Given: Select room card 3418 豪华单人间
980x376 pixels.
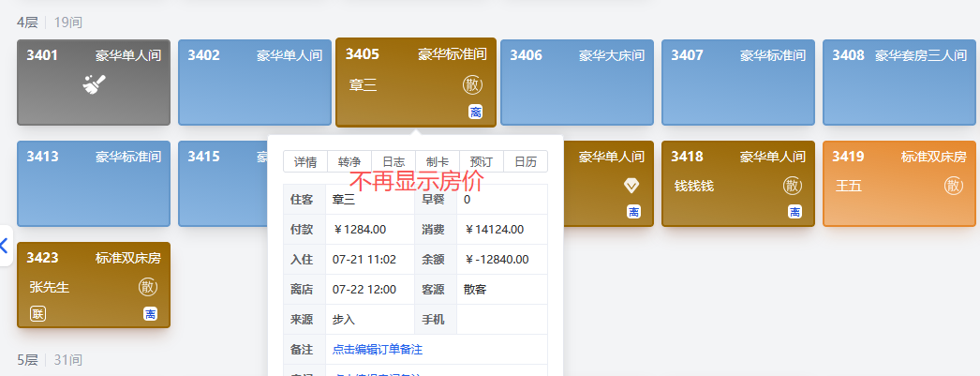Looking at the screenshot, I should point(739,184).
